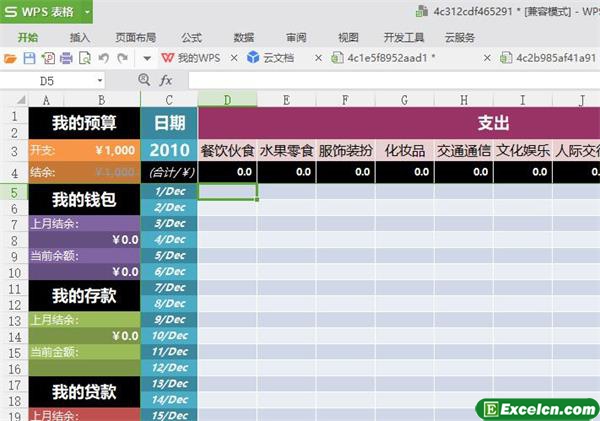Select the 1/Dec date cell
This screenshot has width=600, height=421.
click(x=169, y=191)
